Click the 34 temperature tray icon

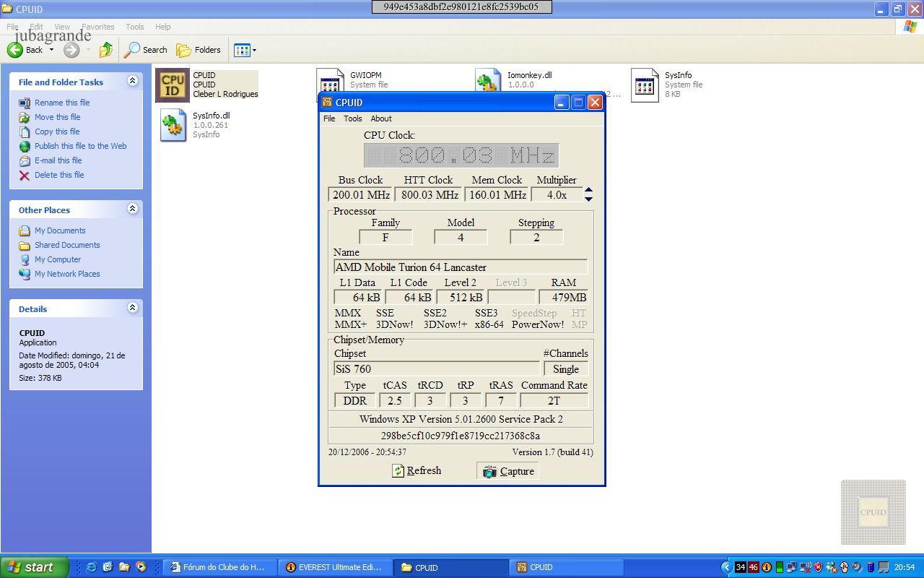click(740, 567)
